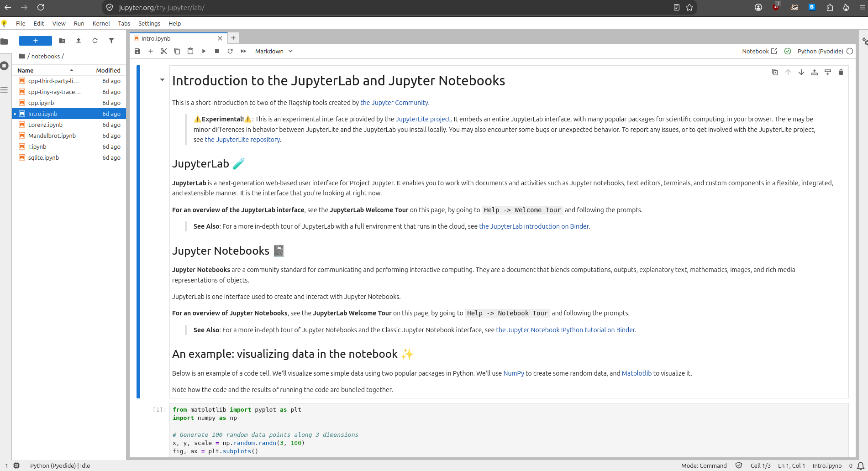Open running terminals and kernels sidebar tab
Viewport: 868px width, 471px height.
pyautogui.click(x=5, y=66)
